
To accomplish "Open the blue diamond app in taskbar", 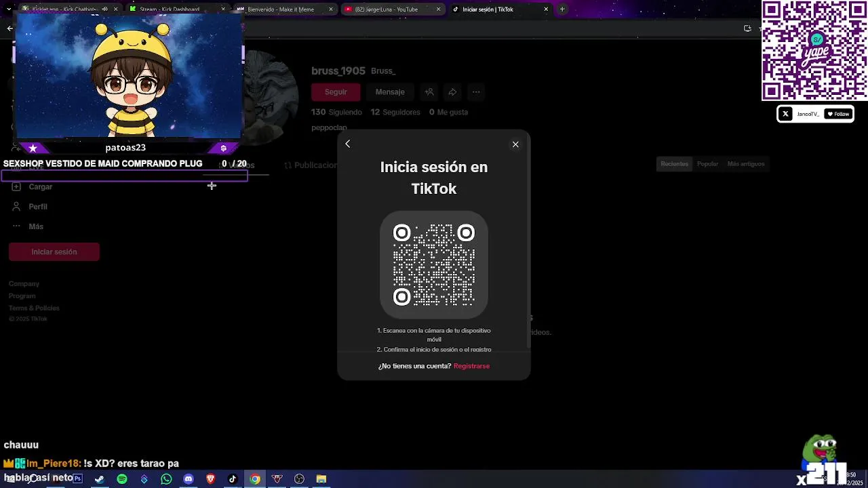I will (144, 479).
